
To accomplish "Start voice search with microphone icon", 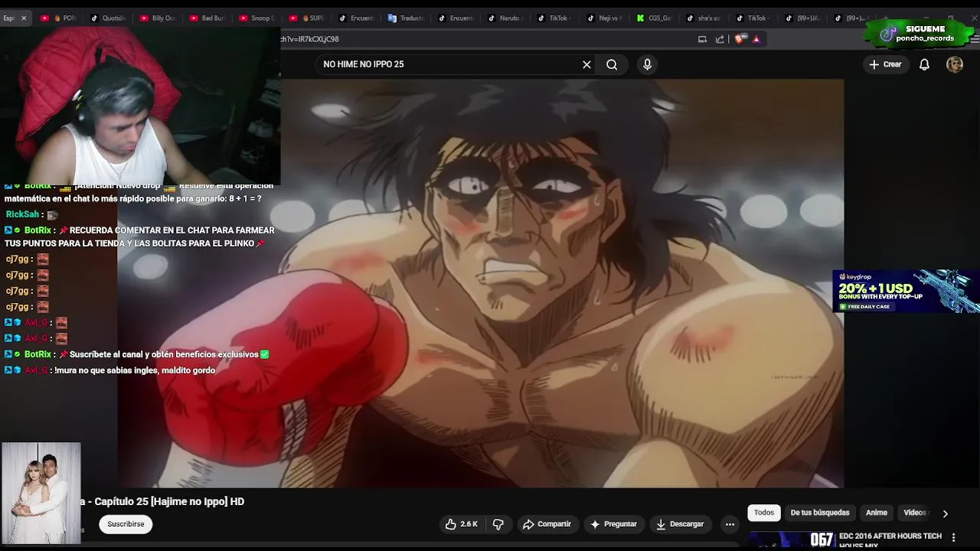I will (647, 64).
